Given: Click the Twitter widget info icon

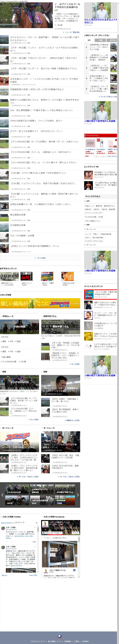Looking at the screenshot, I should tap(37, 522).
